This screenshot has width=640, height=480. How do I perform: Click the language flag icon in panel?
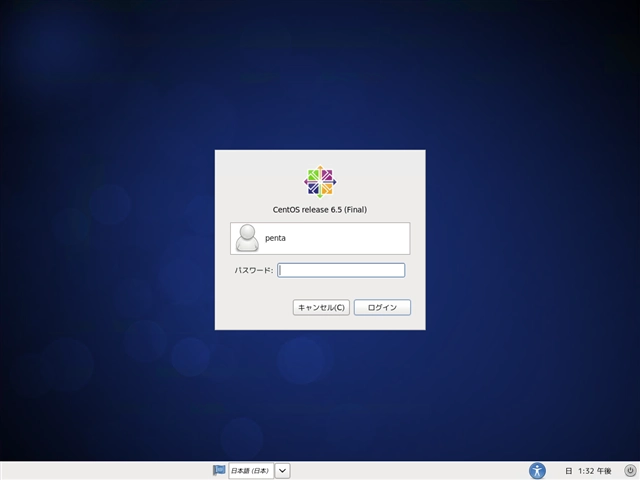coord(219,470)
